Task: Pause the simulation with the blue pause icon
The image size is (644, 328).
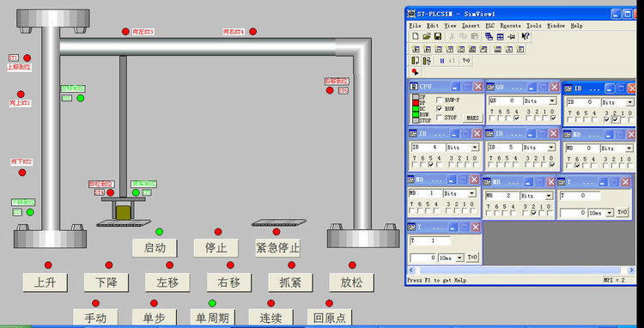Action: point(442,61)
